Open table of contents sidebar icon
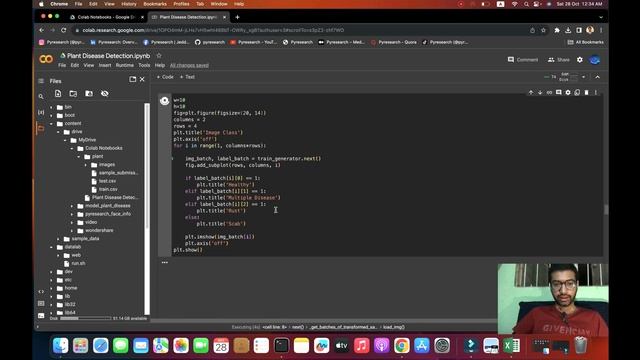Image resolution: width=640 pixels, height=360 pixels. pos(41,81)
